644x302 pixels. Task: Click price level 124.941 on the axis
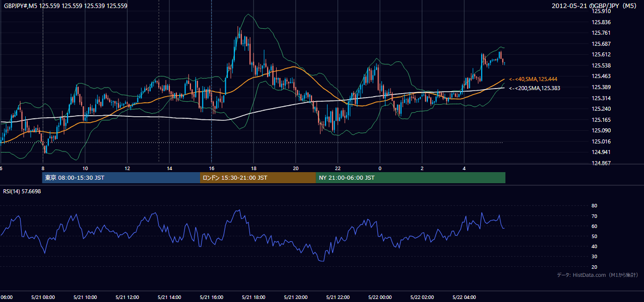pyautogui.click(x=601, y=152)
